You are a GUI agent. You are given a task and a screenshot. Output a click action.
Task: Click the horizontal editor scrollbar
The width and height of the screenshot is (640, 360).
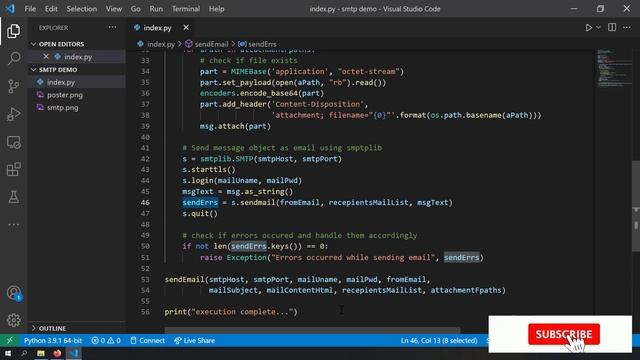click(312, 329)
